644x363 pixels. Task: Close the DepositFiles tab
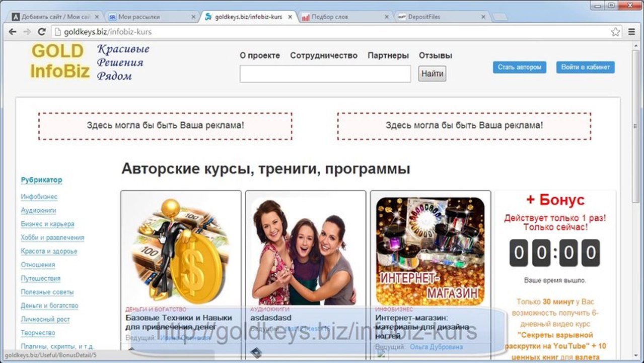pos(483,17)
